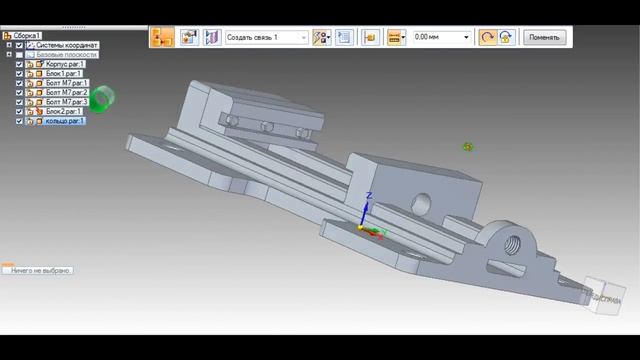Click the part icon of Блок1.par:1
The height and width of the screenshot is (360, 640).
39,73
